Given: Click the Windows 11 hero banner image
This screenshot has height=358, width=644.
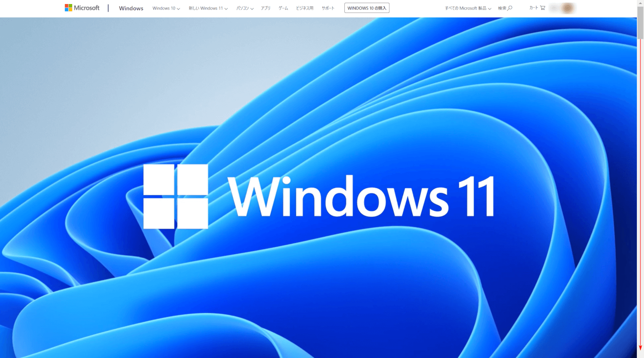Looking at the screenshot, I should click(318, 188).
